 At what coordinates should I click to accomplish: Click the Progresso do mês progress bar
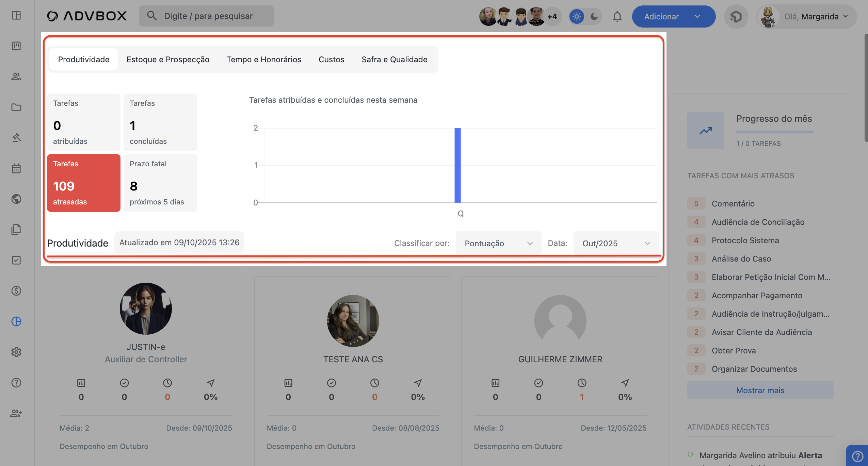[x=775, y=132]
